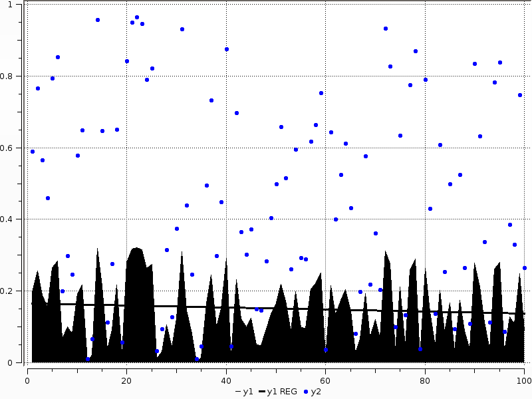Click the first y2 data point at x=1
The image size is (532, 399).
32,152
